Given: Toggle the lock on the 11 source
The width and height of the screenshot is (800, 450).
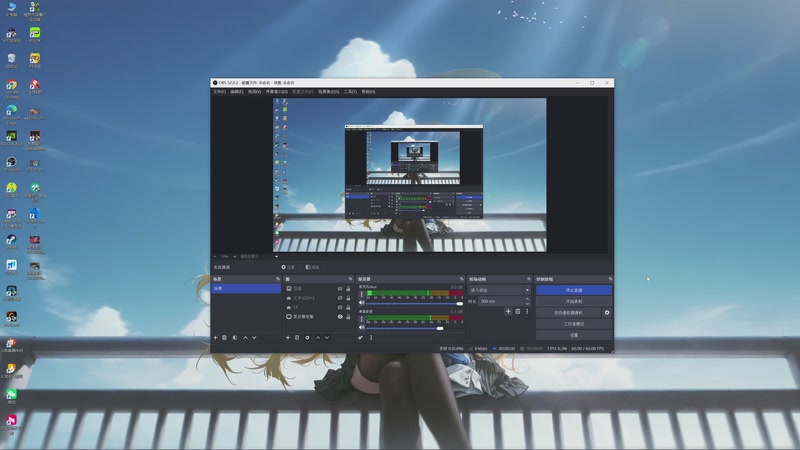Looking at the screenshot, I should point(348,307).
